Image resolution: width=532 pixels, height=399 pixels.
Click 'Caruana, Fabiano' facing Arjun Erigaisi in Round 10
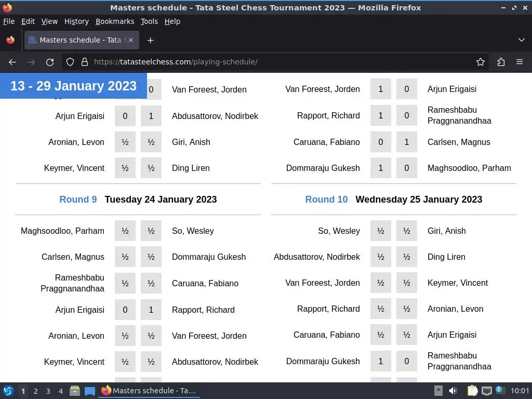[327, 335]
